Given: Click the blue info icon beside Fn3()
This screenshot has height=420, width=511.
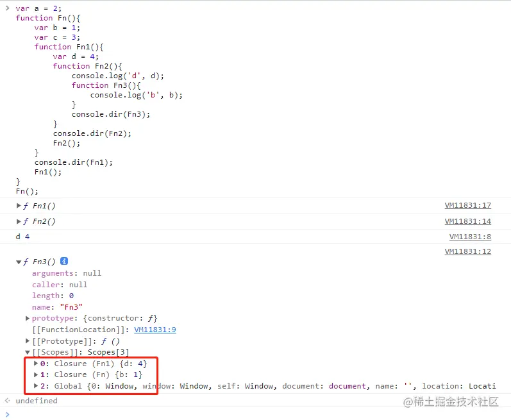Looking at the screenshot, I should (x=64, y=261).
